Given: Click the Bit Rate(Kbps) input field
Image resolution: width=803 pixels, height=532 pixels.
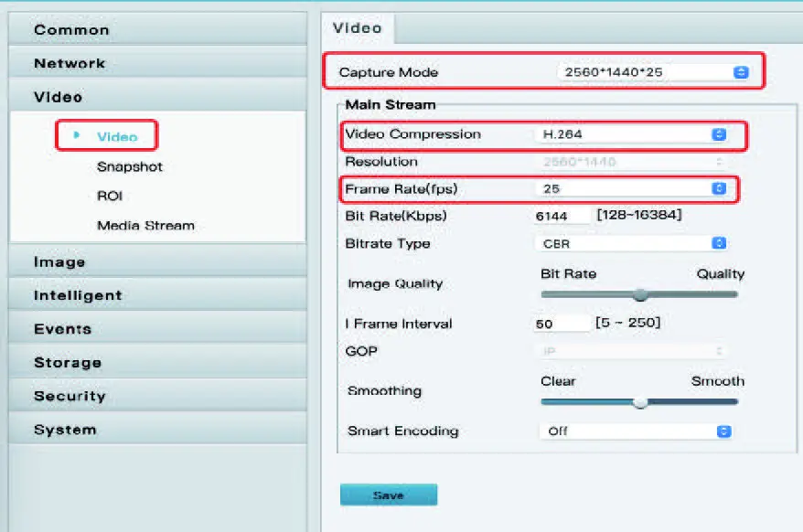Looking at the screenshot, I should (562, 216).
